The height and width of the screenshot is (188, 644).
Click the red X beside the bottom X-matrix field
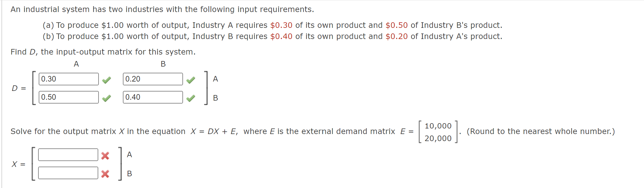pyautogui.click(x=106, y=174)
